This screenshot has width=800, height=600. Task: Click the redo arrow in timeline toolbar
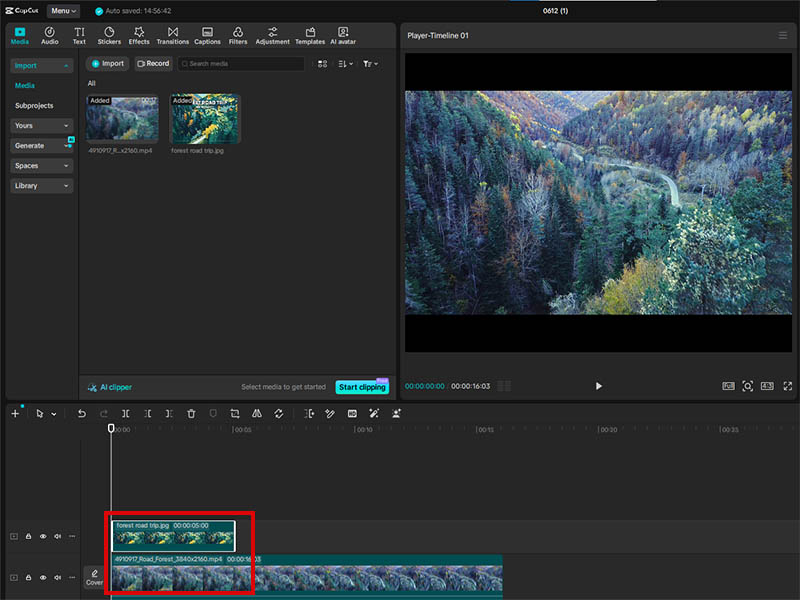[x=104, y=414]
